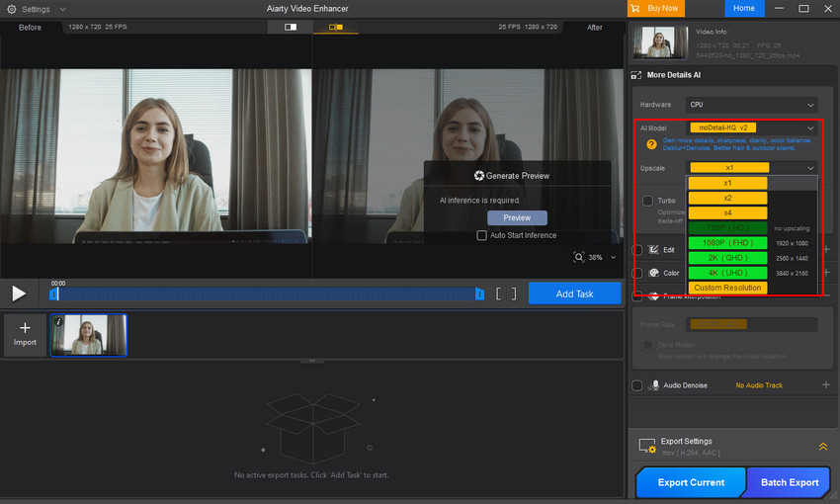The image size is (840, 504).
Task: Click inside the blue timeline track
Action: [x=266, y=294]
